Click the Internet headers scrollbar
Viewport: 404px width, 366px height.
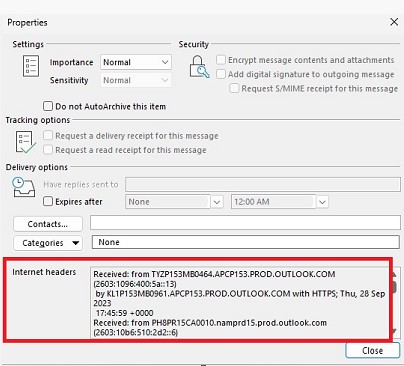click(x=394, y=303)
